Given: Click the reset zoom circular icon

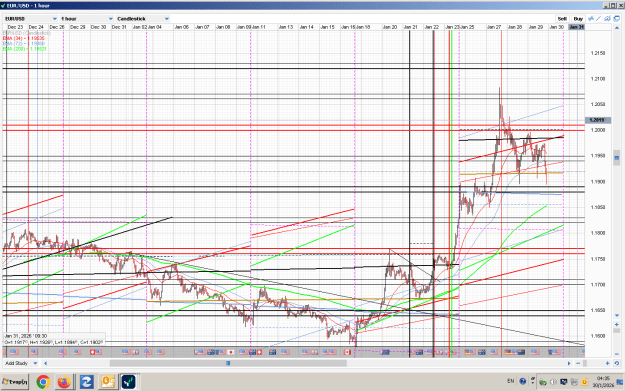Looking at the screenshot, I should 617,363.
